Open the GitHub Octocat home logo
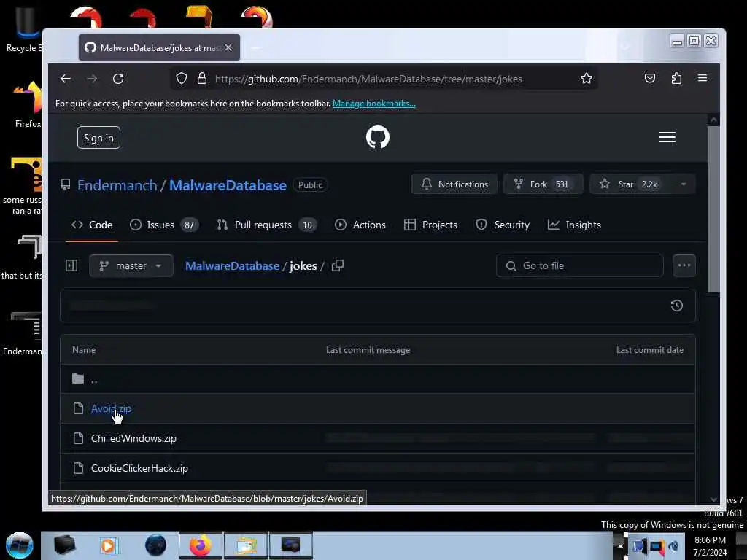This screenshot has width=747, height=560. (378, 137)
